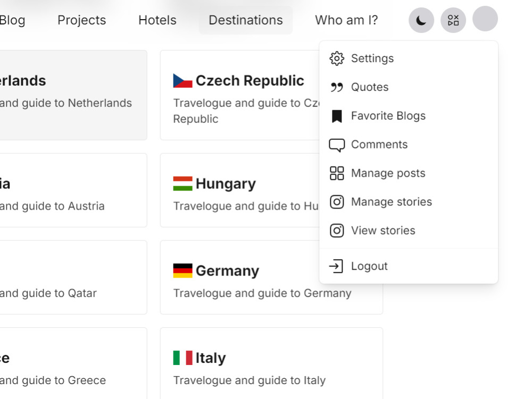Open the Who am I? page
Screen dimensions: 532x399
[x=346, y=20]
